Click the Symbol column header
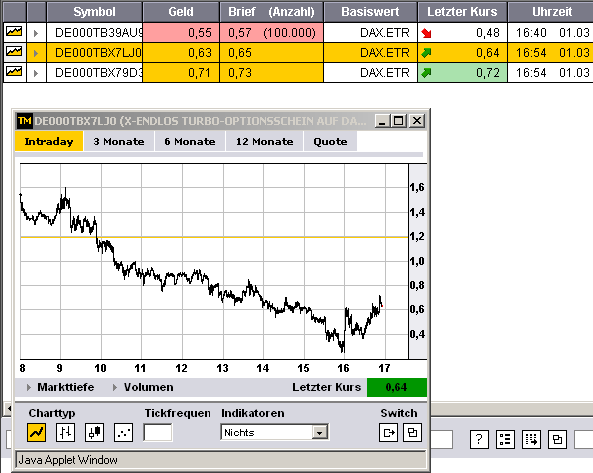 coord(95,12)
